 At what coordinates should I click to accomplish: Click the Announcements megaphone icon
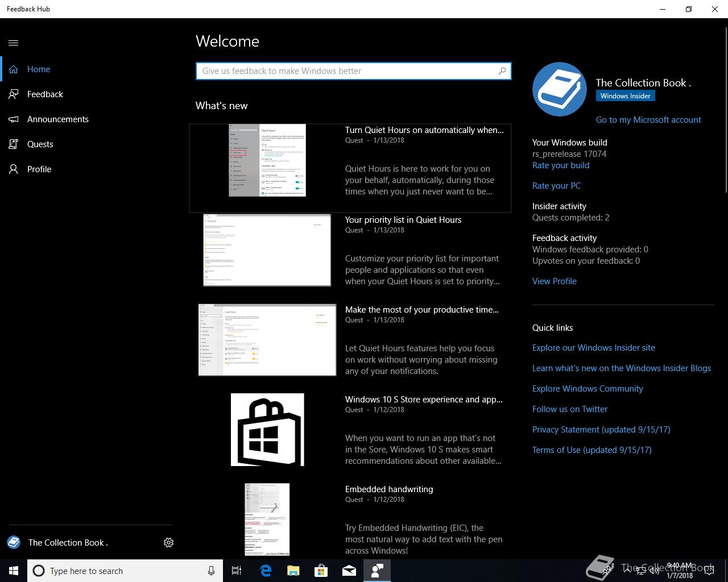[x=14, y=119]
